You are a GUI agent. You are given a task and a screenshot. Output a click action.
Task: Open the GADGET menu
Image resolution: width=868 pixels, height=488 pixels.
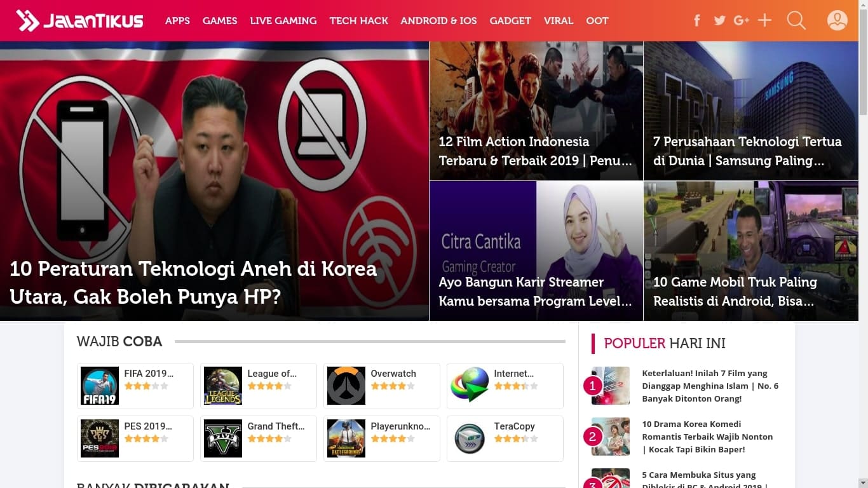pyautogui.click(x=510, y=21)
